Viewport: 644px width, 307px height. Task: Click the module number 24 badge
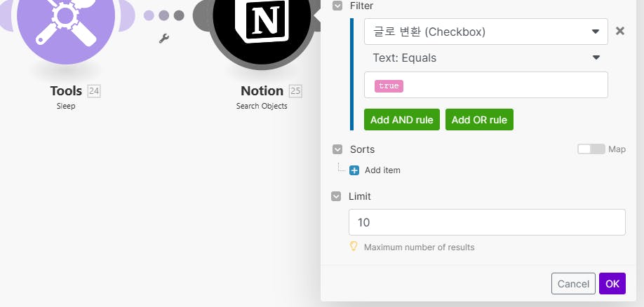pos(94,90)
